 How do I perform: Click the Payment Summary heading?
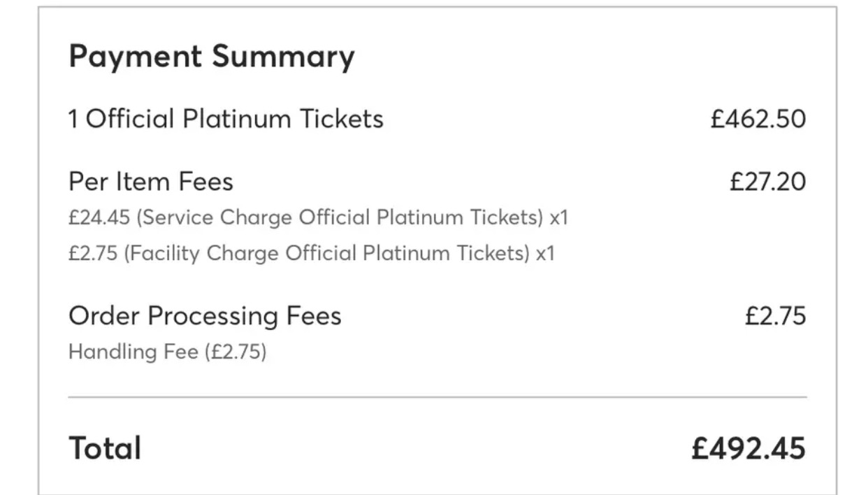[x=212, y=57]
